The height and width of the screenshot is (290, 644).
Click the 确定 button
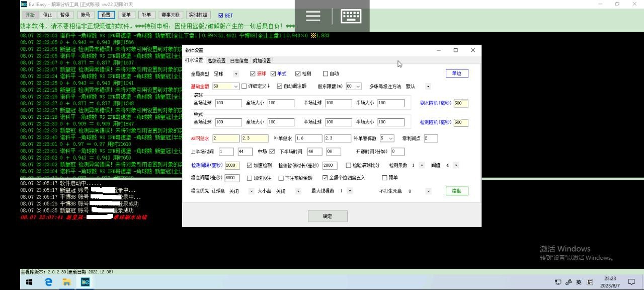[328, 216]
